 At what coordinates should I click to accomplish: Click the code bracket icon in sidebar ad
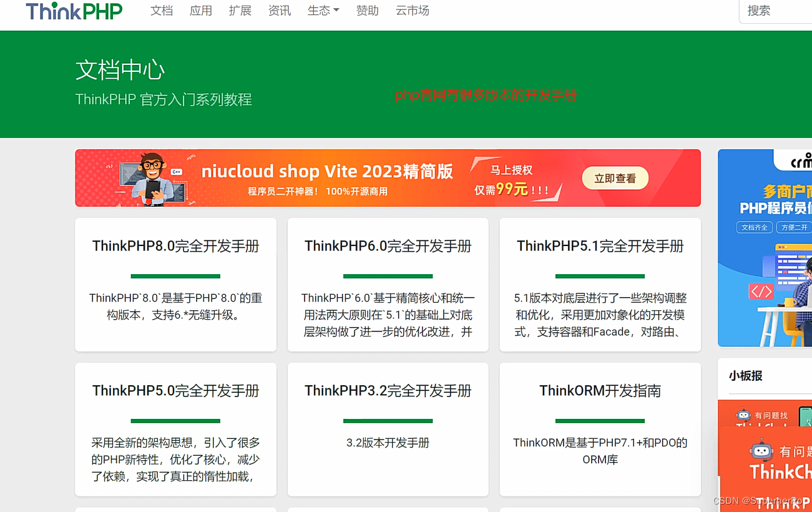click(x=761, y=292)
